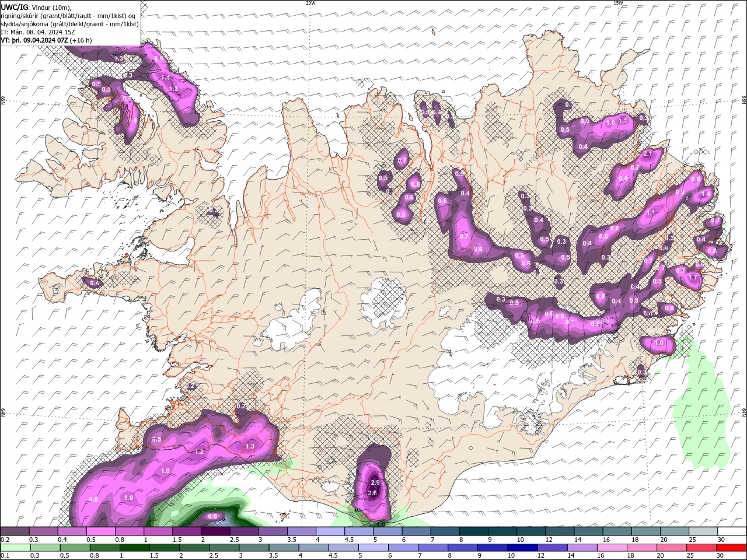Pick the darkest purple 2–2.5 snow scale swatch
Screen dimensions: 747x560
pos(215,531)
